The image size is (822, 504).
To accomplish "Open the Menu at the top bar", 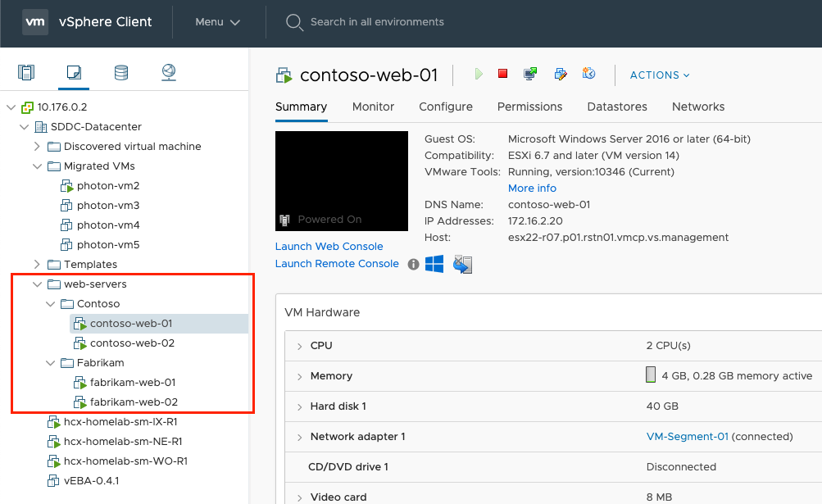I will (217, 22).
